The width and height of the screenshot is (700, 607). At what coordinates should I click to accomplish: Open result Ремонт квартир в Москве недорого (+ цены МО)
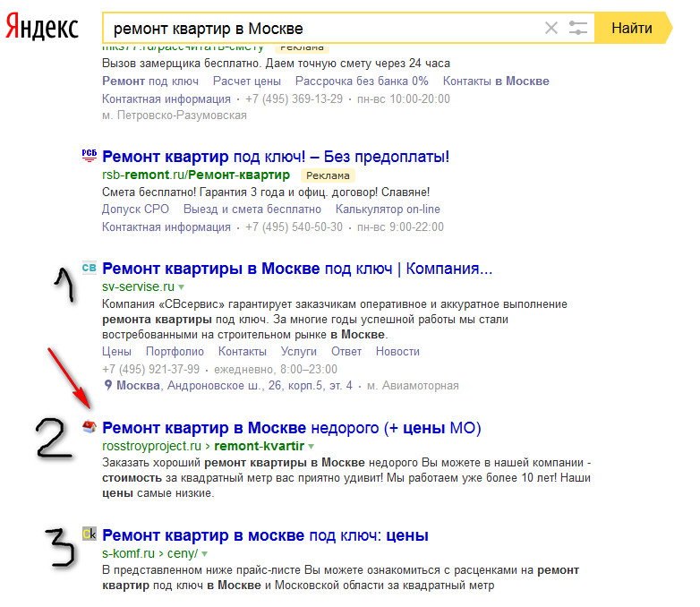tap(292, 428)
